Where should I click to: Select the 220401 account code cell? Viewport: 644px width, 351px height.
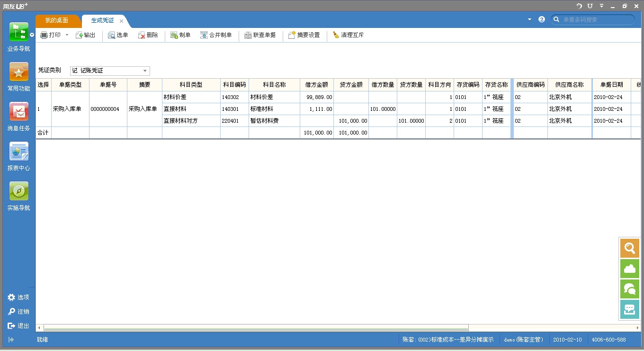tap(234, 121)
